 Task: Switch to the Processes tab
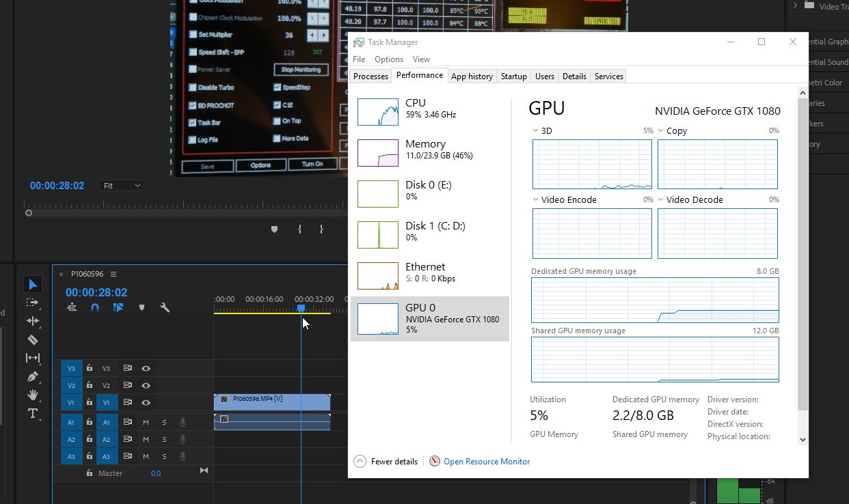[x=370, y=76]
